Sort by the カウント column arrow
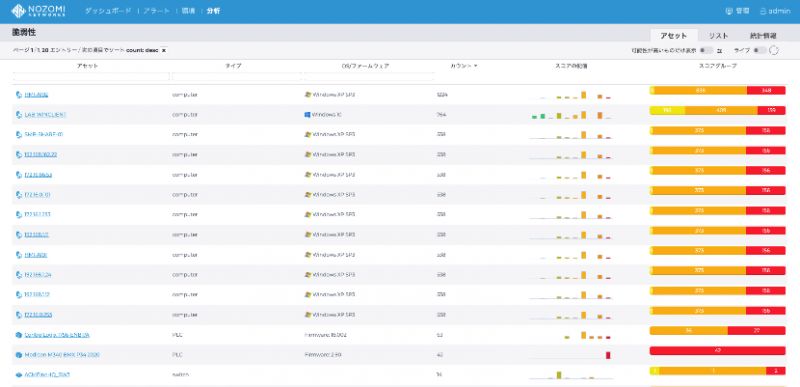The width and height of the screenshot is (800, 387). coord(476,66)
